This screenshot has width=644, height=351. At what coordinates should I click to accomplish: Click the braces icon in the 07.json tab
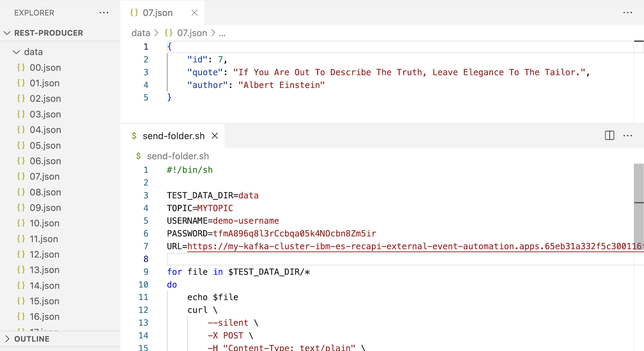tap(134, 13)
